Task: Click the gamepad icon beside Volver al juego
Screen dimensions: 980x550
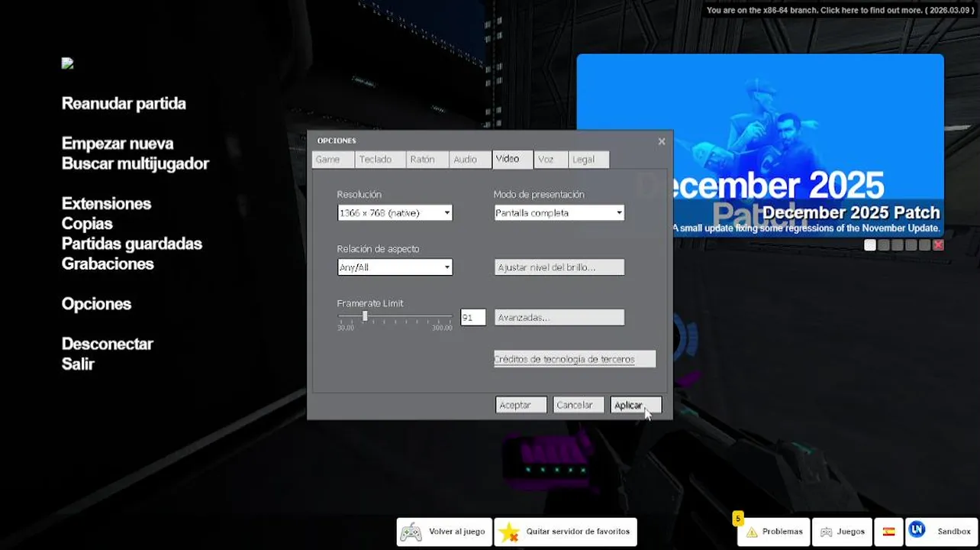Action: (411, 532)
